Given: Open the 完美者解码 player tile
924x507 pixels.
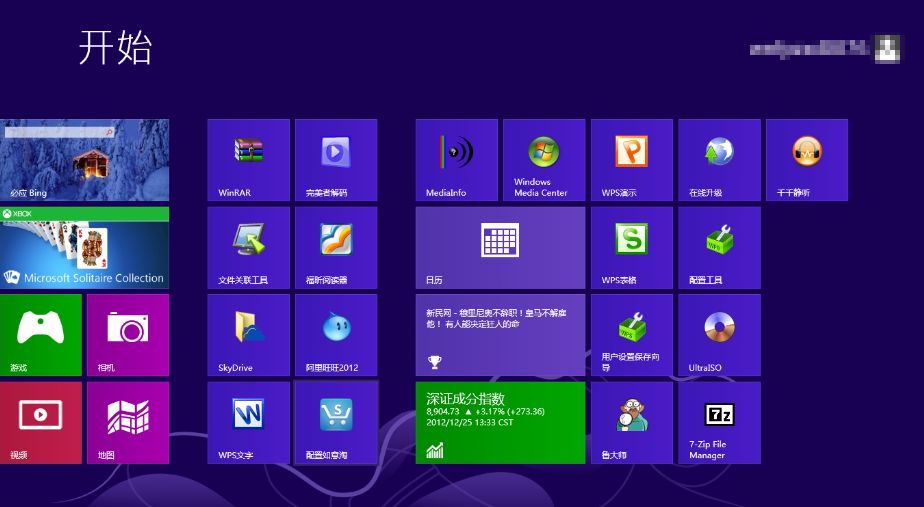Looking at the screenshot, I should click(x=336, y=160).
